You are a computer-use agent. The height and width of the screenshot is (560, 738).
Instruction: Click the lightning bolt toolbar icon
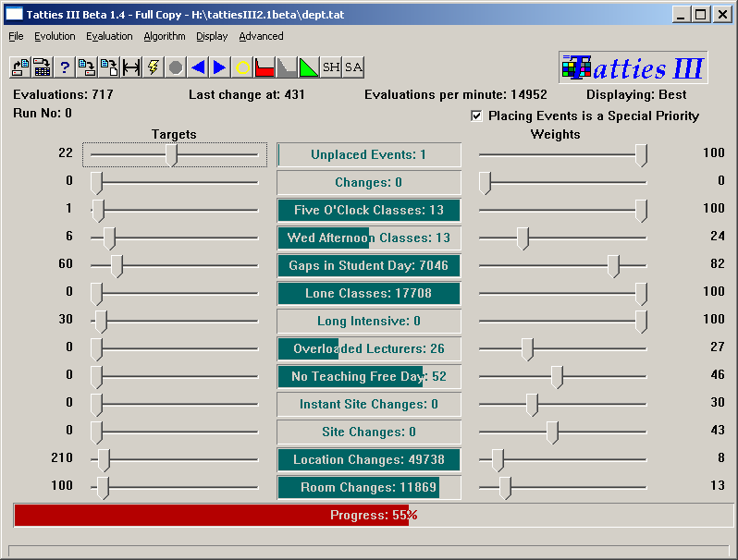pyautogui.click(x=154, y=67)
